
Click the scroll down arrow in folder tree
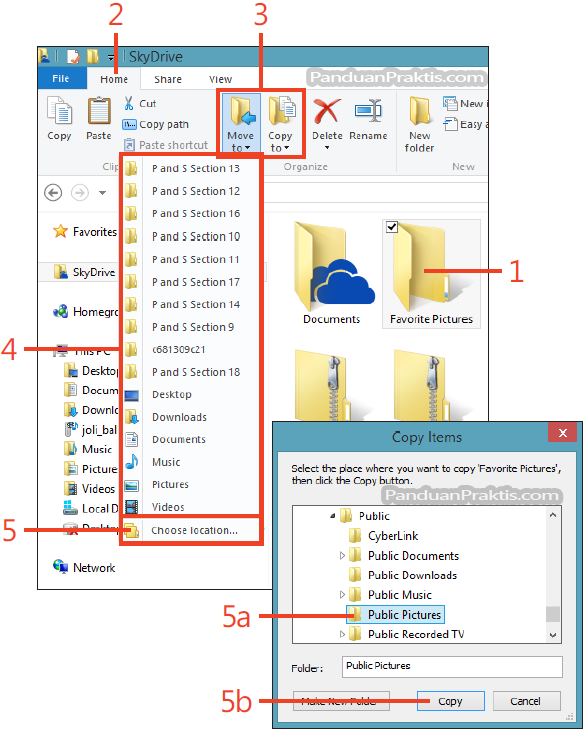[x=553, y=635]
